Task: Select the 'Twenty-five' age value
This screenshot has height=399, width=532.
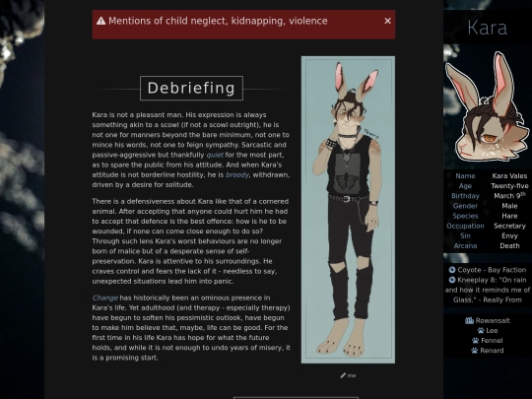Action: [509, 186]
